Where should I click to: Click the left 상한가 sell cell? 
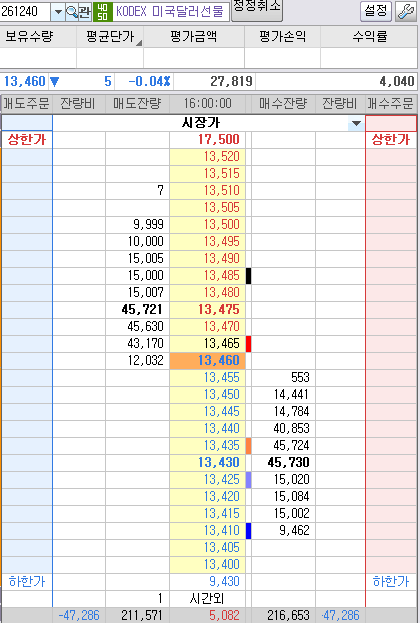[27, 139]
